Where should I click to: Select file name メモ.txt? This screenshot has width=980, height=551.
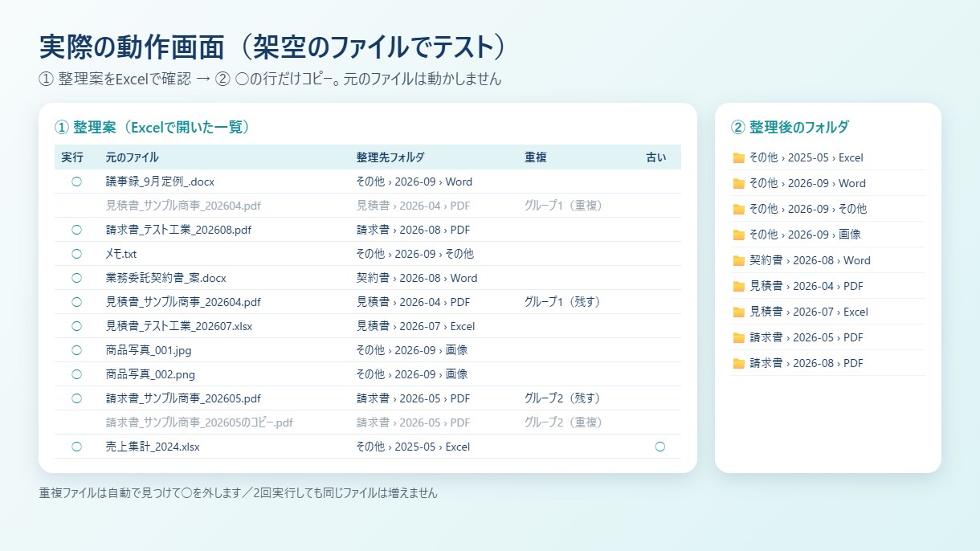(x=121, y=254)
